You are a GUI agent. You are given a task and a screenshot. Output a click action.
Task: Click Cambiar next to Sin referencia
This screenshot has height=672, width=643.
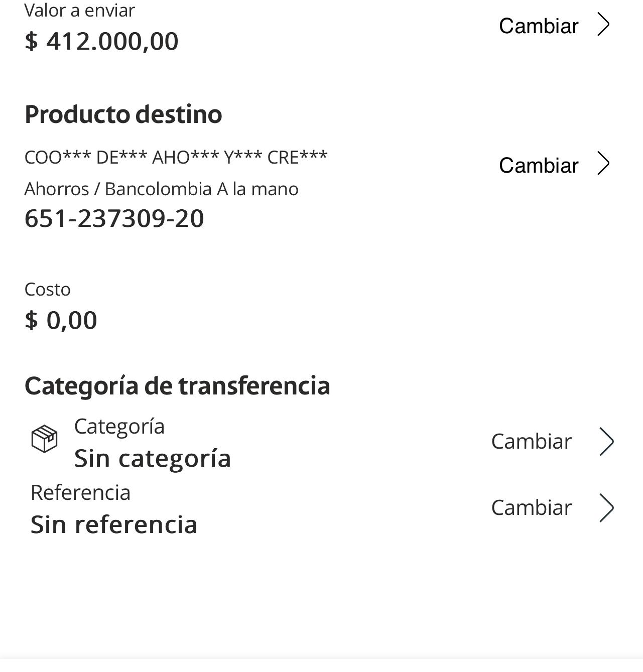(x=531, y=508)
